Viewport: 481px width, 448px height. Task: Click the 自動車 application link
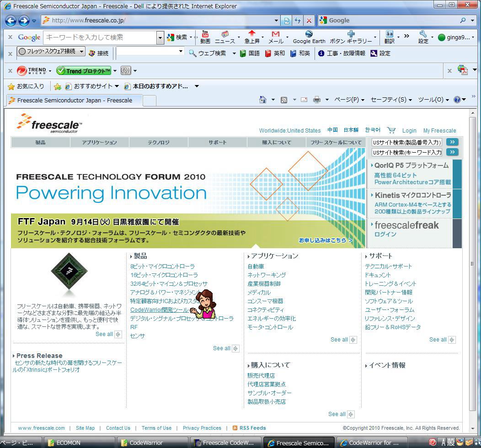pyautogui.click(x=256, y=267)
